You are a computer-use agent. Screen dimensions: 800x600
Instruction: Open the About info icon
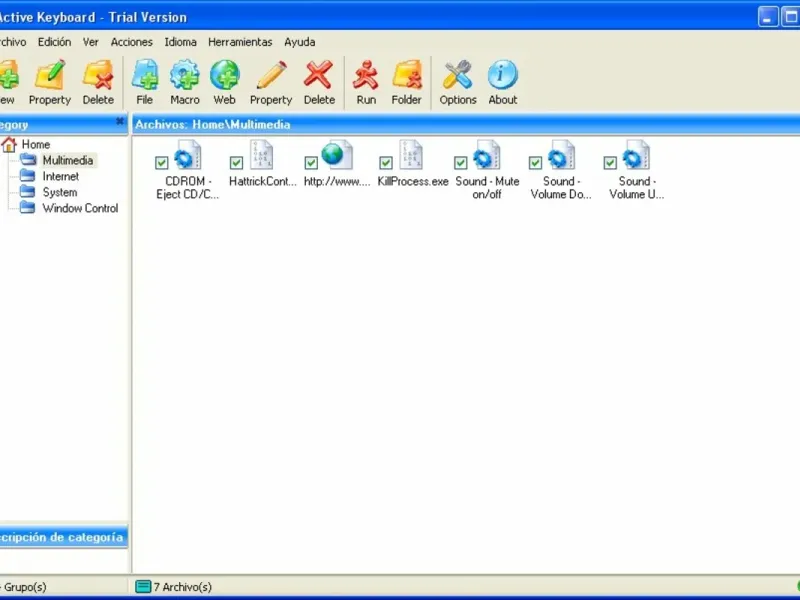pos(503,75)
